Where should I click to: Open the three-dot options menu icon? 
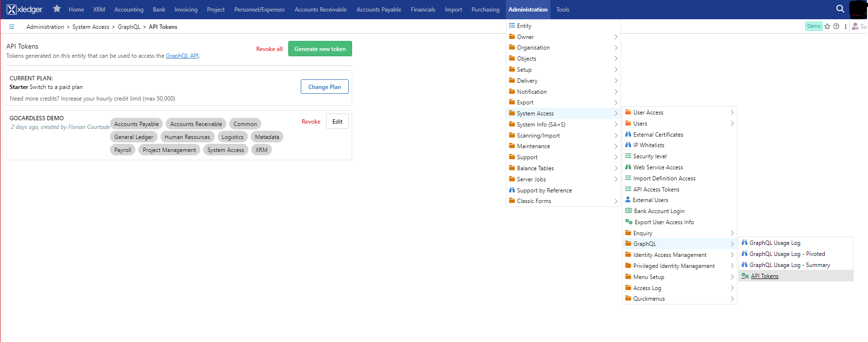point(845,26)
